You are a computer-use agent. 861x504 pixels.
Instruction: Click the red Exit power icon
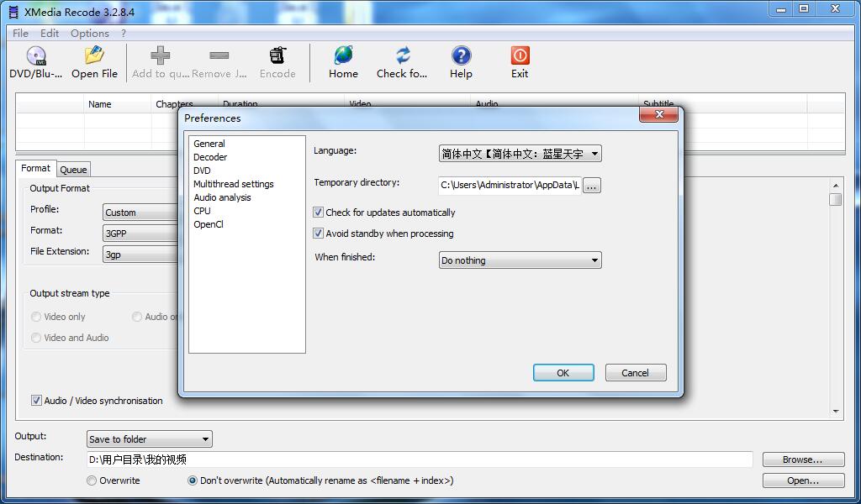click(x=520, y=55)
